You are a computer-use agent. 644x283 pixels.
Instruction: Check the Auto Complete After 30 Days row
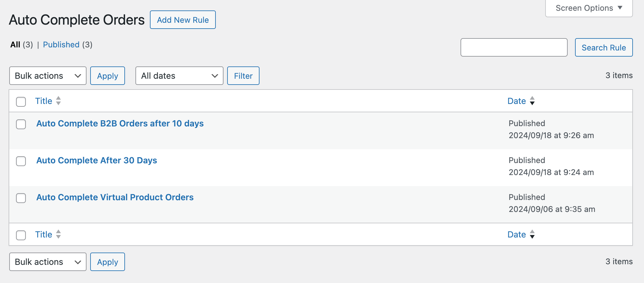(x=21, y=161)
